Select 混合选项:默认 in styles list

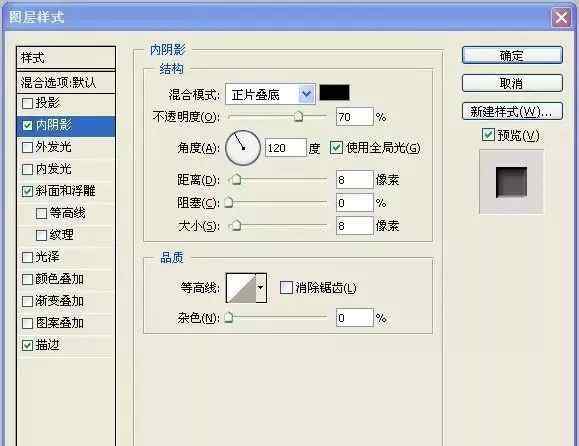(x=66, y=82)
